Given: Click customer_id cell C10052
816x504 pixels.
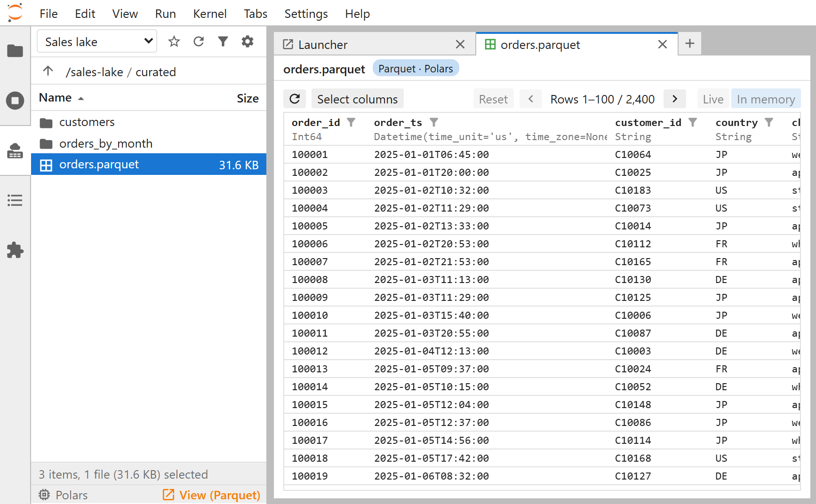Looking at the screenshot, I should pyautogui.click(x=633, y=386).
